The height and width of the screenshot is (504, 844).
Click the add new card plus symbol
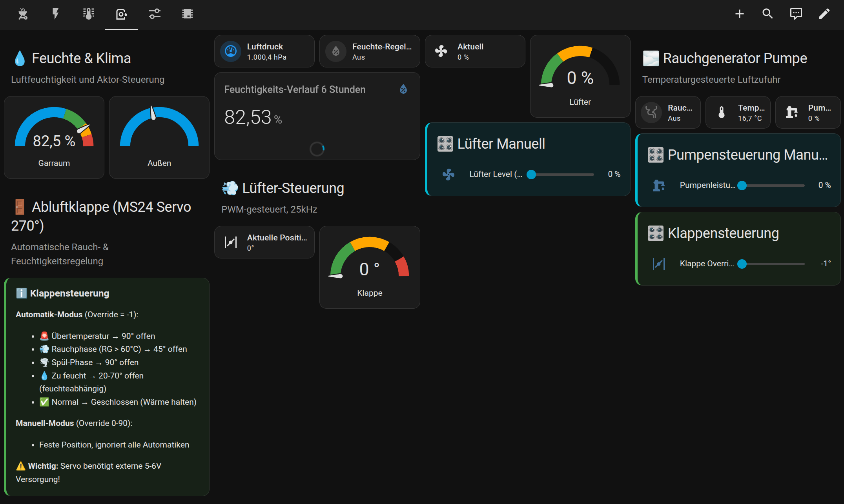pyautogui.click(x=739, y=14)
